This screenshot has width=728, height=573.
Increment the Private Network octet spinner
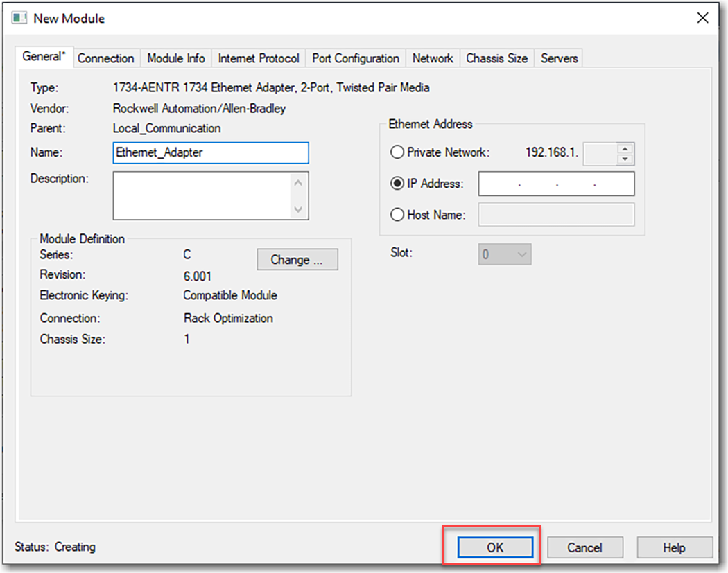click(x=625, y=149)
